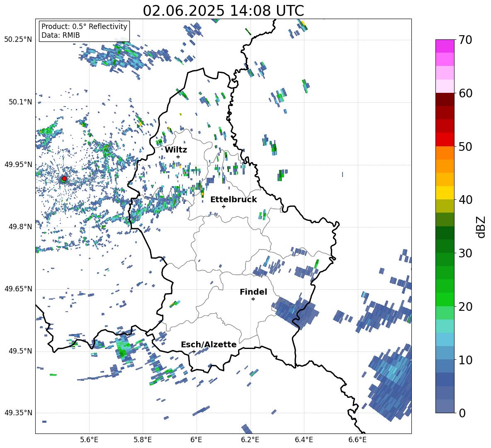Click the red radar site marker dot
The height and width of the screenshot is (448, 491).
tap(64, 179)
